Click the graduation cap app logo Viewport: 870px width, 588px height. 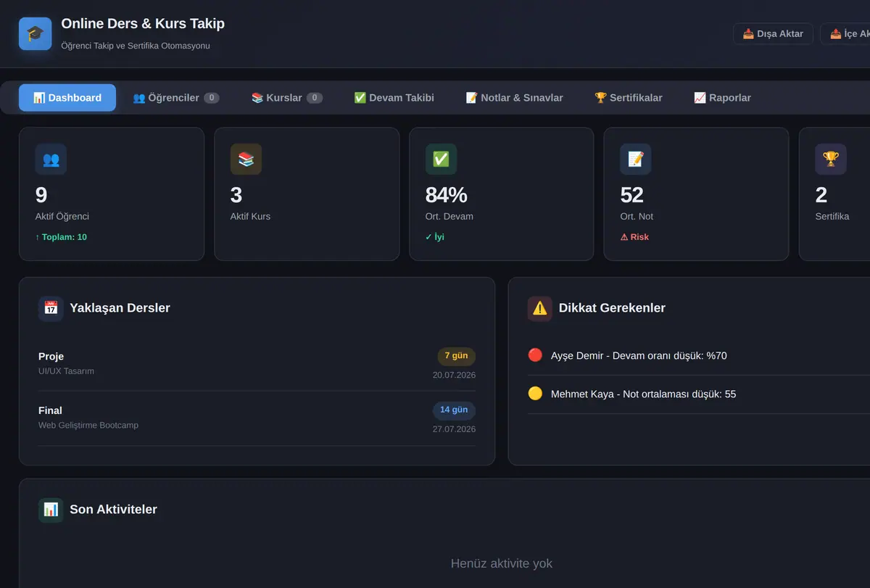coord(35,33)
